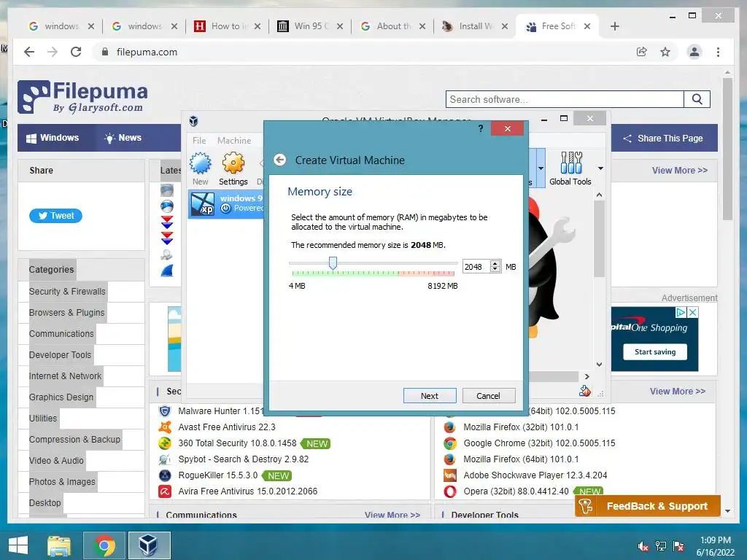This screenshot has height=560, width=747.
Task: Click the help question mark in dialog
Action: click(x=481, y=128)
